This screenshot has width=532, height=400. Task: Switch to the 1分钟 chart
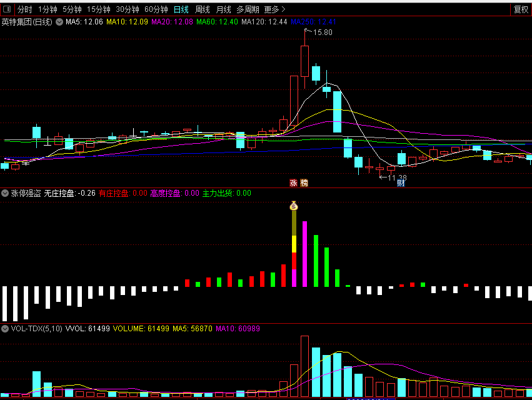click(x=48, y=9)
